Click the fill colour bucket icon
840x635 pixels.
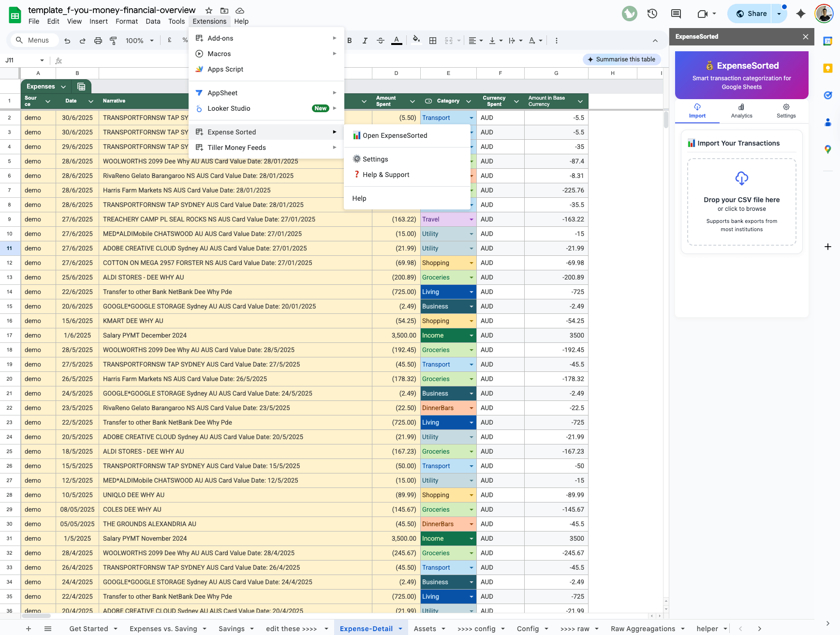[416, 40]
